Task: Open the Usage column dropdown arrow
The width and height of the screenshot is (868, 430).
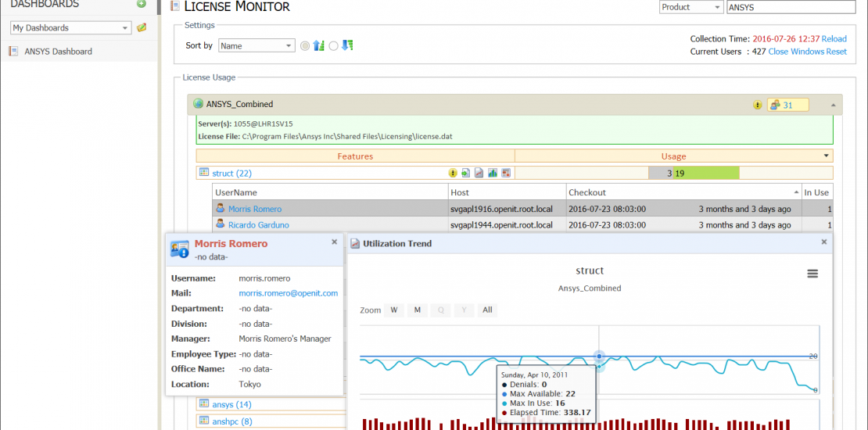Action: pyautogui.click(x=827, y=156)
